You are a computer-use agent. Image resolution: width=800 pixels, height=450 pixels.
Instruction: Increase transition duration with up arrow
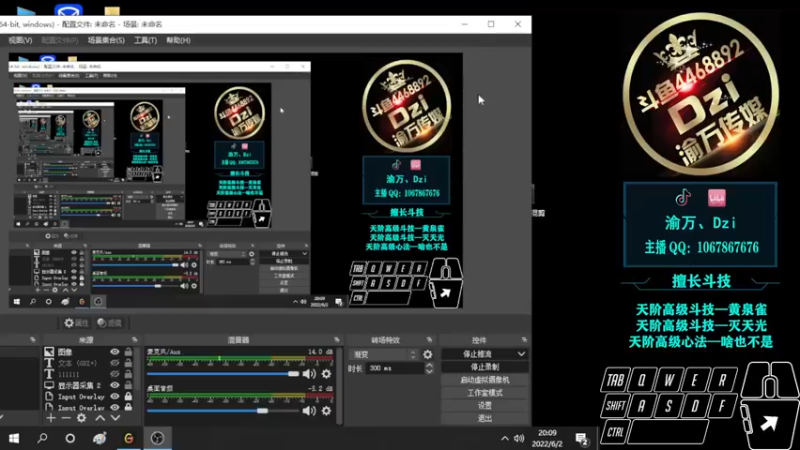coord(429,365)
